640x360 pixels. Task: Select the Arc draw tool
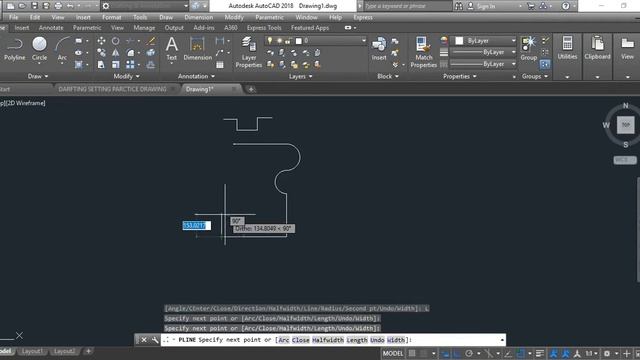62,49
